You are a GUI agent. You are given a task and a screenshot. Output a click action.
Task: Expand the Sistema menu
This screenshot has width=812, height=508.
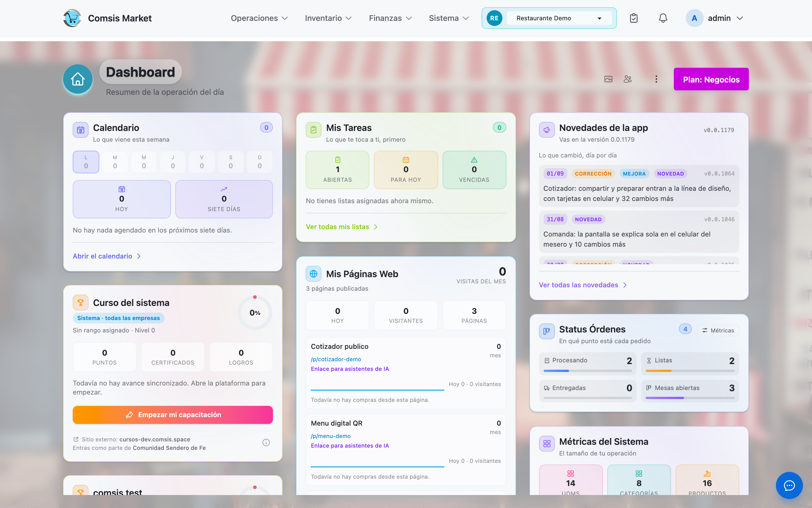coord(449,18)
